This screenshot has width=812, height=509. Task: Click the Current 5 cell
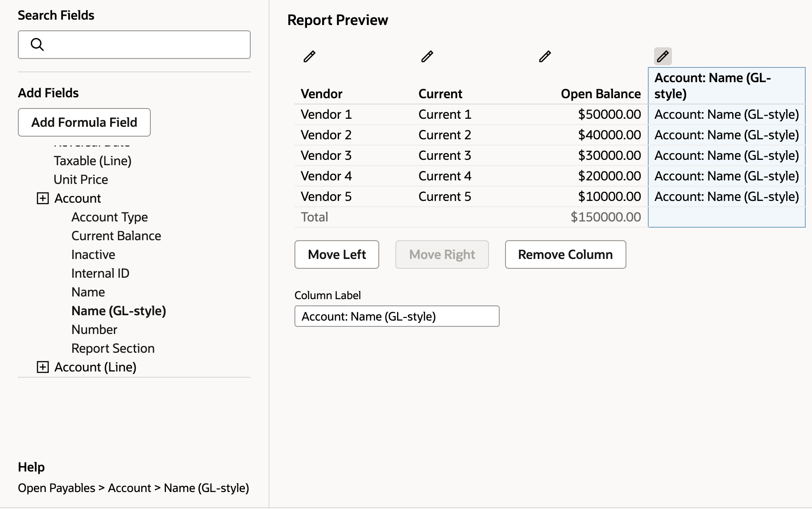[x=445, y=196]
